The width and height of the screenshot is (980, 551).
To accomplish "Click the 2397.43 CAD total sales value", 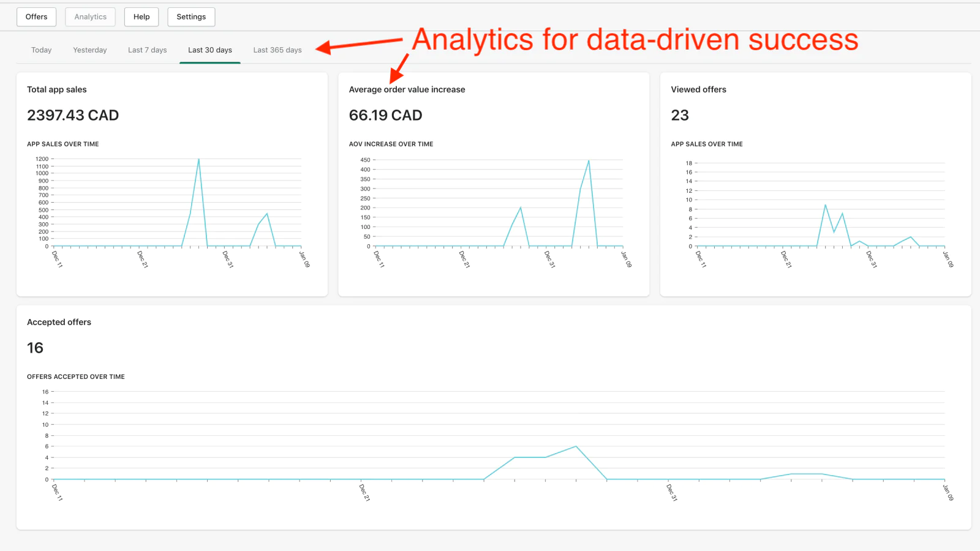I will 73,115.
